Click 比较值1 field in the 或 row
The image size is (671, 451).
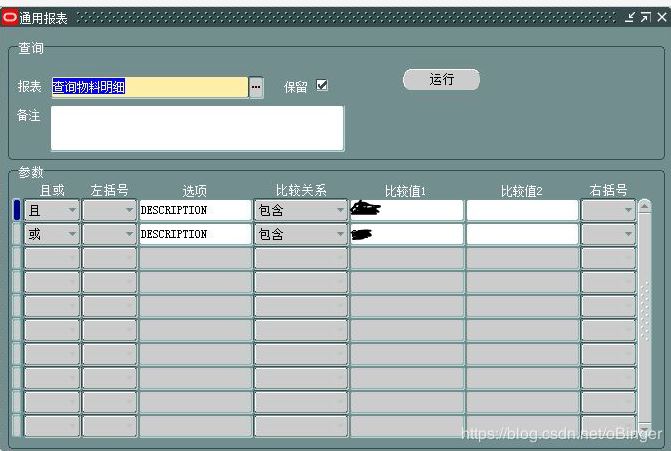pyautogui.click(x=407, y=234)
